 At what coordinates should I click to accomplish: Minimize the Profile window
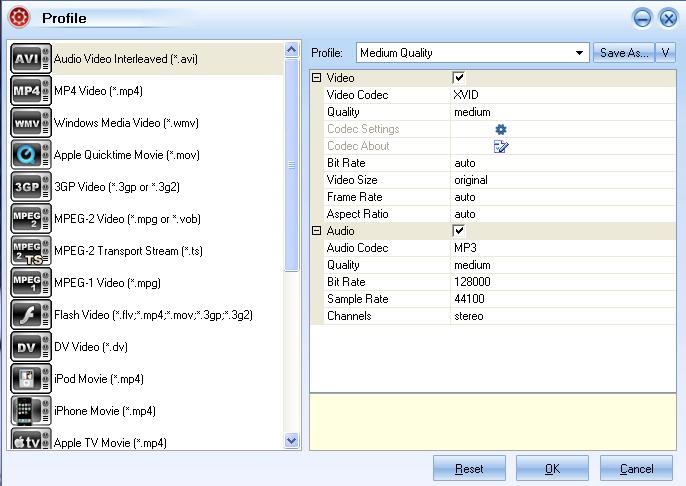(642, 18)
